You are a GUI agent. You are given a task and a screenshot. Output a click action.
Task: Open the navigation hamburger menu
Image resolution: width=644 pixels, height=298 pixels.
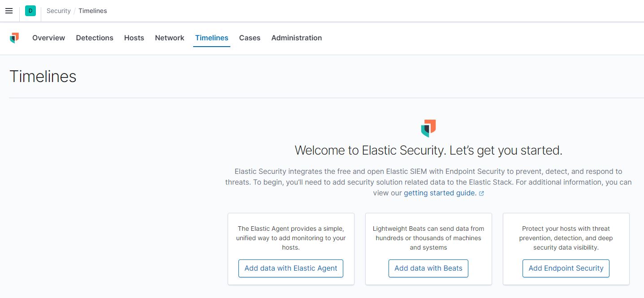pos(9,11)
